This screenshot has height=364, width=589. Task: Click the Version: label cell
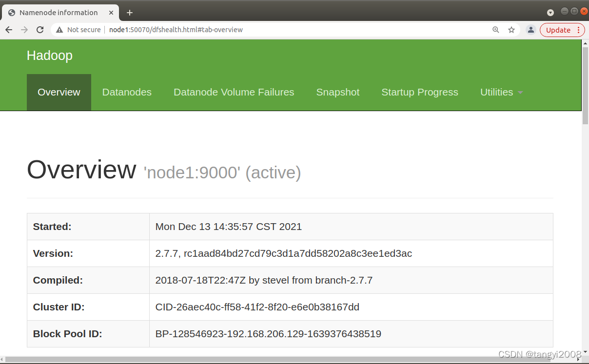(88, 253)
